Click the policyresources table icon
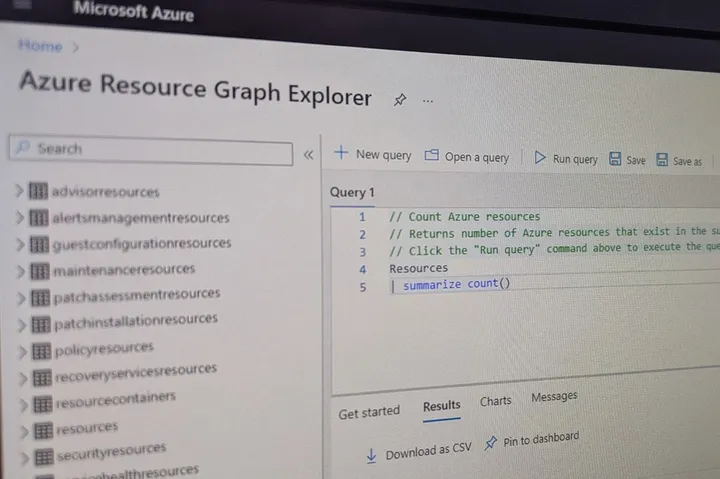The width and height of the screenshot is (720, 479). click(42, 352)
